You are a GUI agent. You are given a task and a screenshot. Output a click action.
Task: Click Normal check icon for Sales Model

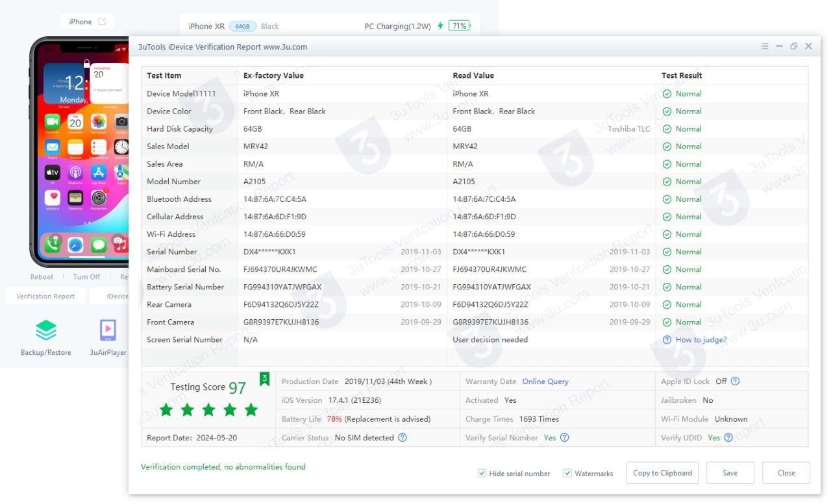[x=667, y=147]
